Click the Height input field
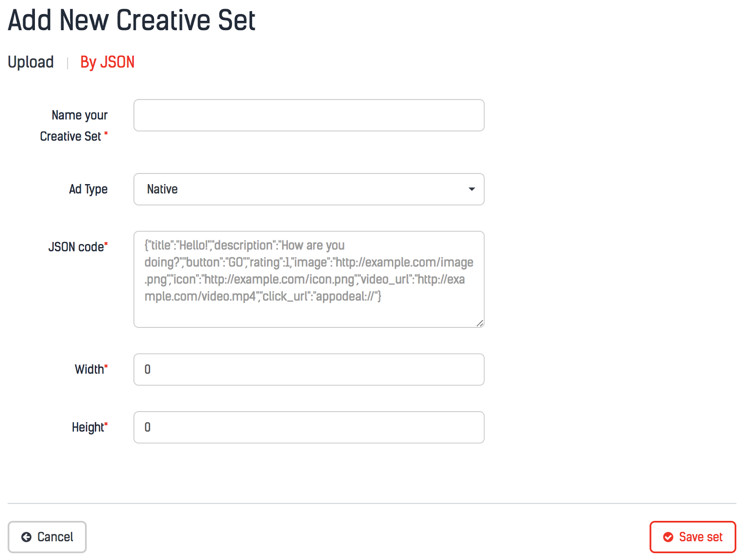Screen dimensions: 744x560 [x=309, y=427]
